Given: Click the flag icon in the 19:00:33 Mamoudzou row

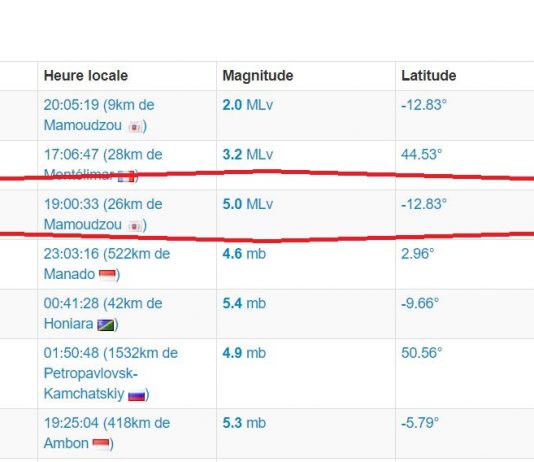Looking at the screenshot, I should pos(135,226).
